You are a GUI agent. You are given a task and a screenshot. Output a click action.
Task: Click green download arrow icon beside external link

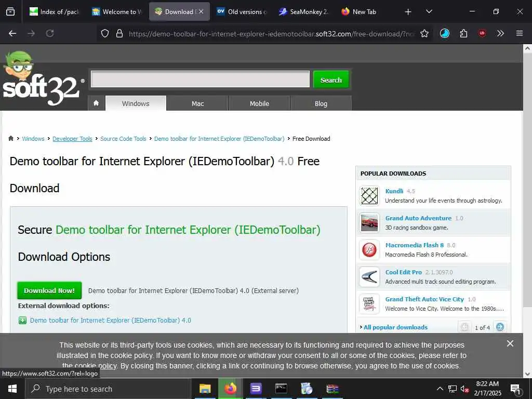point(22,320)
